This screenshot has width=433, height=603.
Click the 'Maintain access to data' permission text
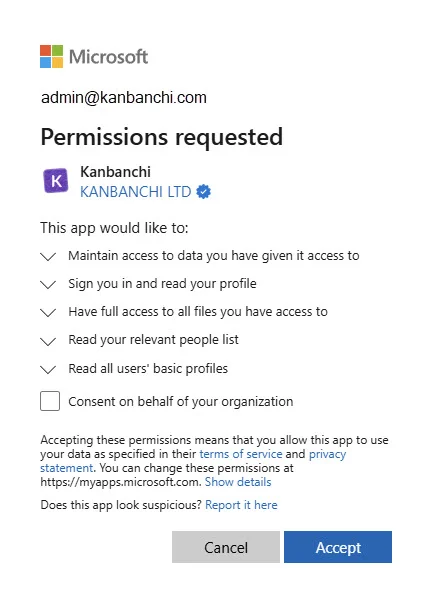click(214, 256)
